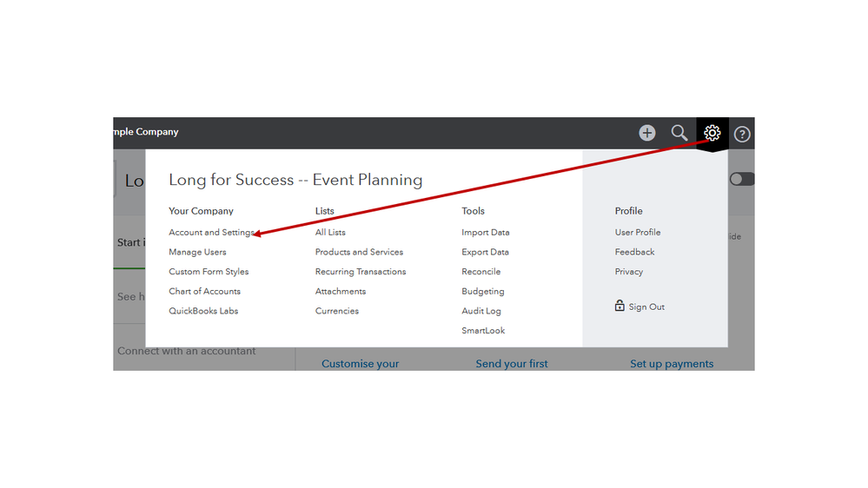The width and height of the screenshot is (868, 488).
Task: Open QuickBooks Labs
Action: tap(203, 311)
